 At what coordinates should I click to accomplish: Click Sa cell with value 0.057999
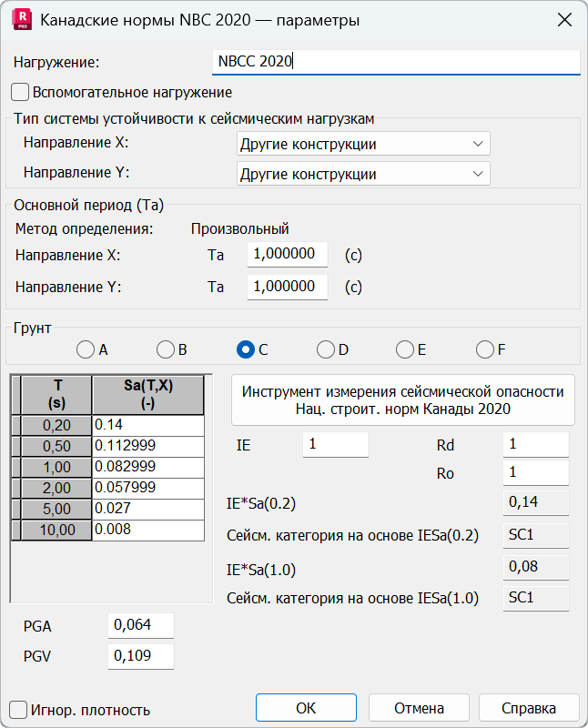[148, 488]
